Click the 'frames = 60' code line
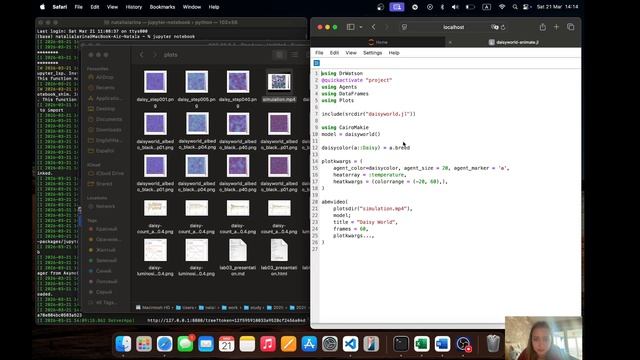640x360 pixels. coord(351,229)
